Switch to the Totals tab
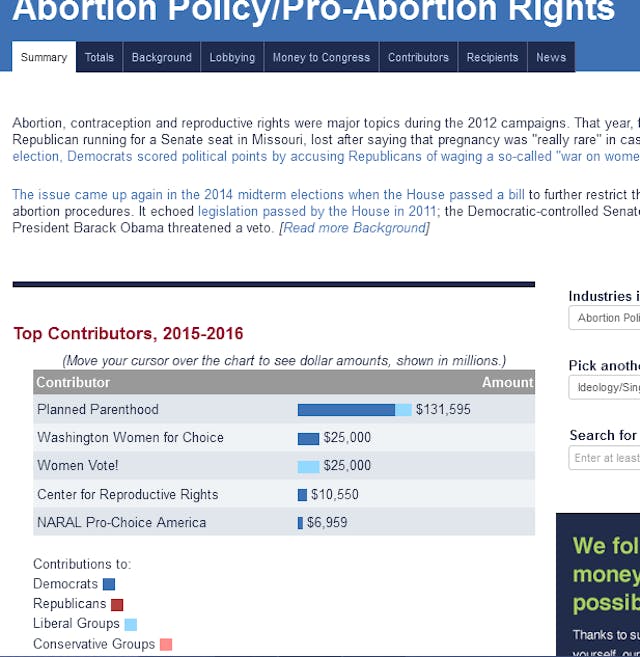Viewport: 640px width, 657px height. (x=99, y=57)
